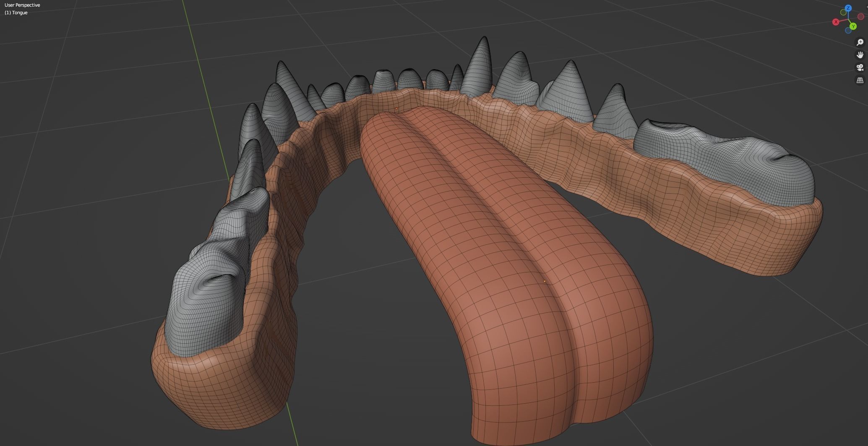Click the zoom magnifier viewport icon
868x446 pixels.
860,42
